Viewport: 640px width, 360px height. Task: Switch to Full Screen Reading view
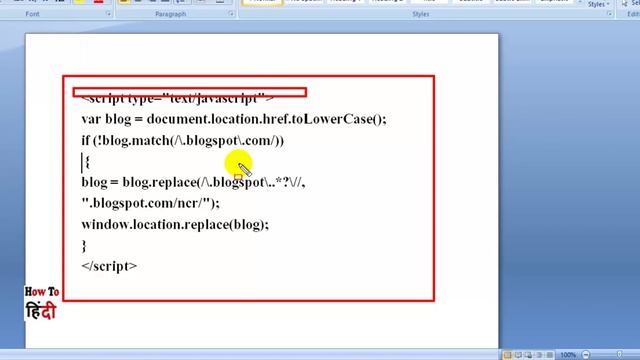click(518, 355)
